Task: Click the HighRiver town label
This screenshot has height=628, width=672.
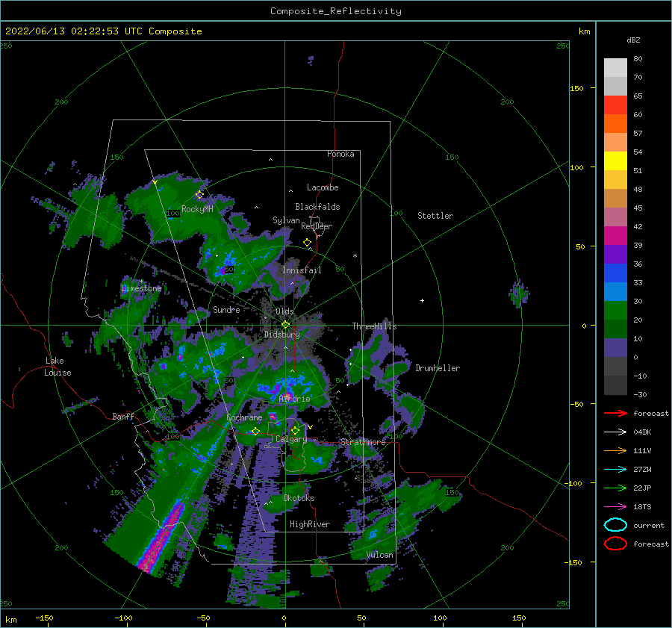Action: pyautogui.click(x=310, y=524)
